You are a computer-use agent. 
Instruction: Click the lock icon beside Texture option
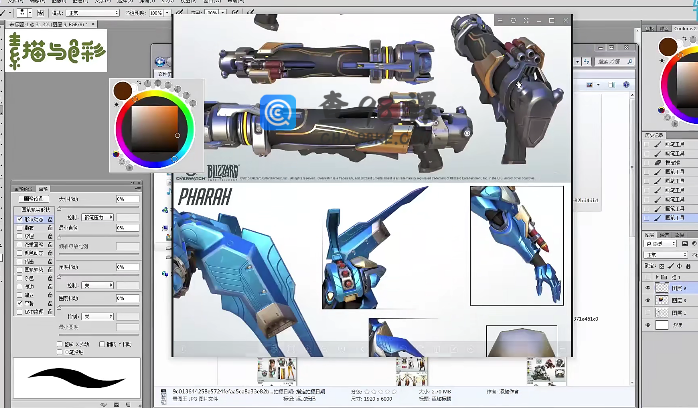(51, 236)
